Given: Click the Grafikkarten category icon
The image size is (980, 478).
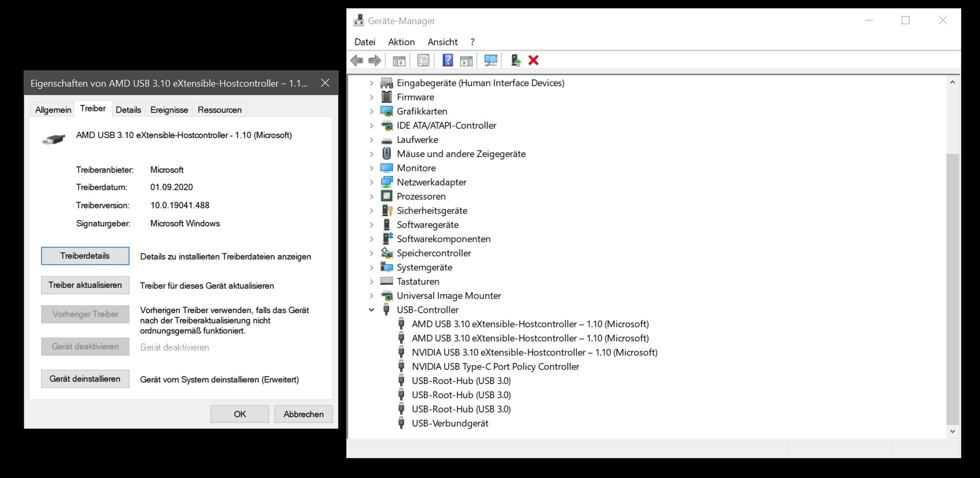Looking at the screenshot, I should click(x=386, y=111).
